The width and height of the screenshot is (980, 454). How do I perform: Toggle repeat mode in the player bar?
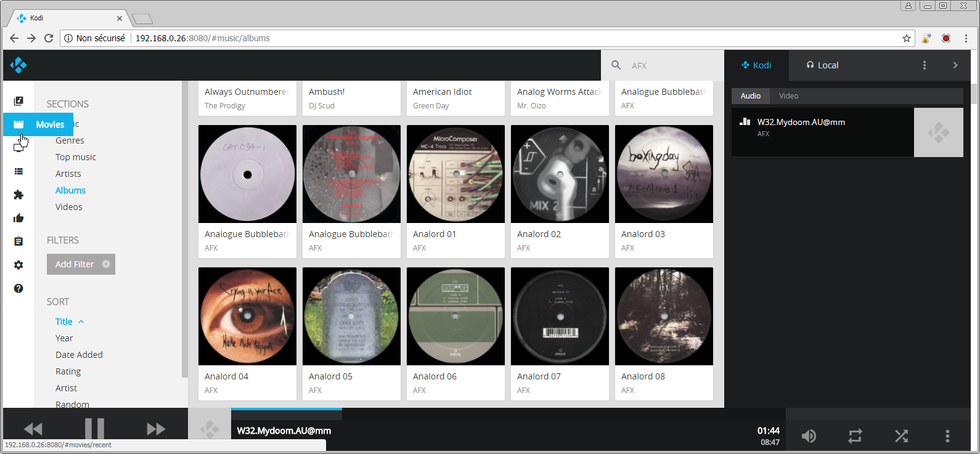855,436
